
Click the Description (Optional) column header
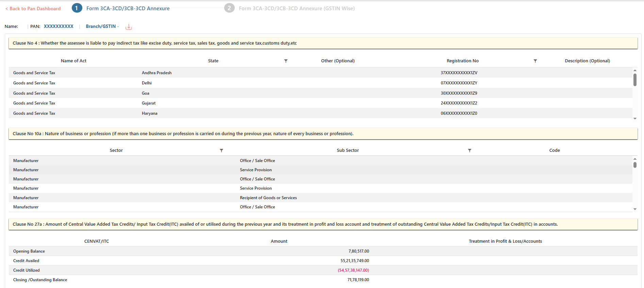[588, 61]
